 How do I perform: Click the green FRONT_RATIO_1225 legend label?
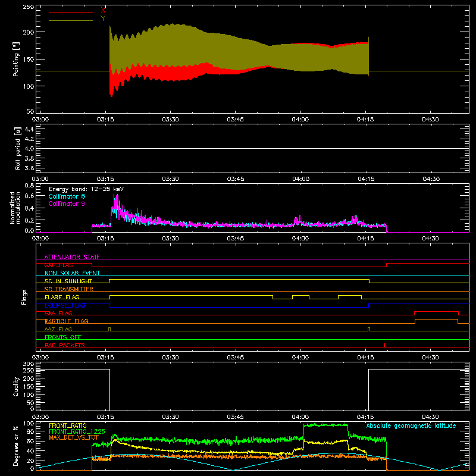point(77,431)
